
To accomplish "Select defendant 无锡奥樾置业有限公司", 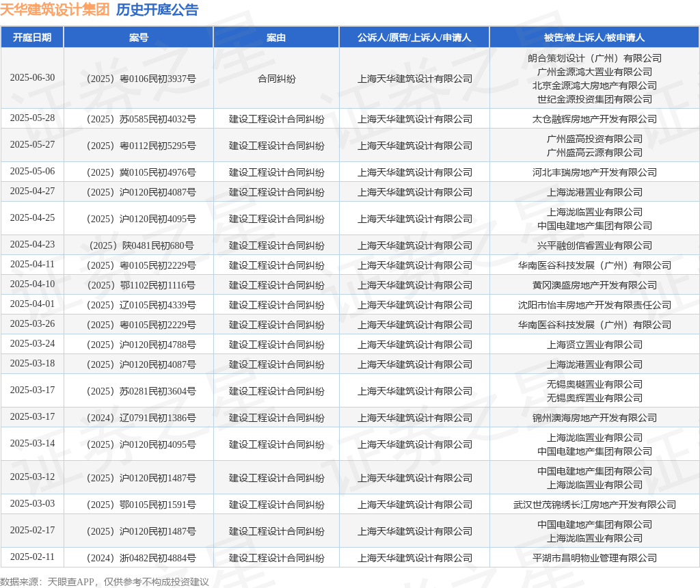I will pos(594,384).
